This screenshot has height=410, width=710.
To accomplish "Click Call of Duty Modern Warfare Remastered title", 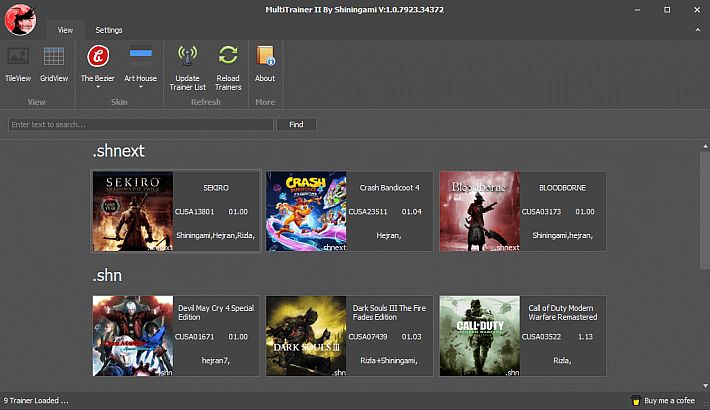I will coord(562,313).
